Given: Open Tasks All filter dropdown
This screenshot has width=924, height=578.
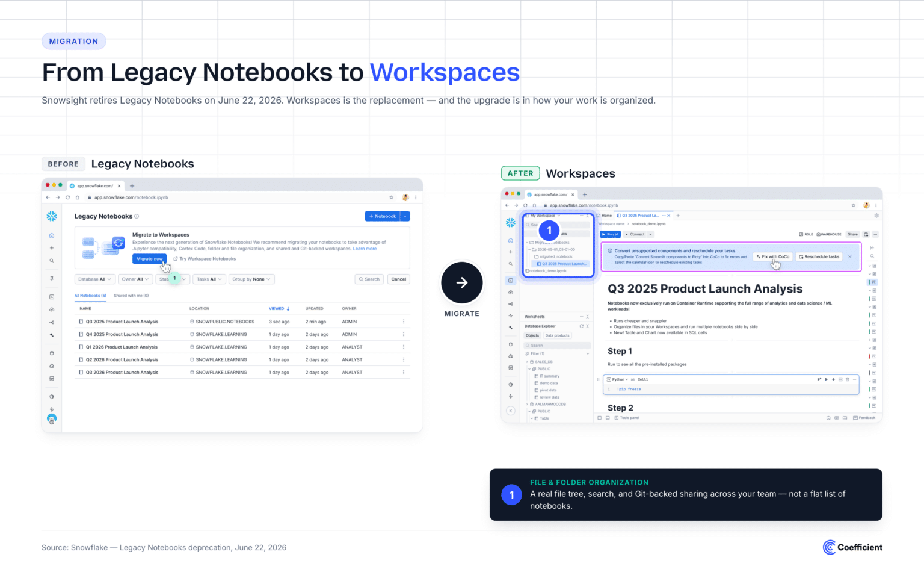Looking at the screenshot, I should click(209, 279).
